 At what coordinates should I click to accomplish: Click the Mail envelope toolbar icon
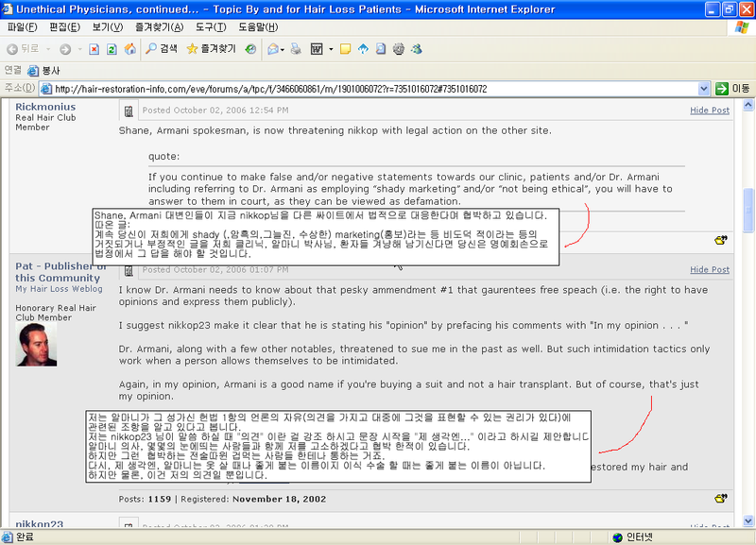(x=273, y=49)
